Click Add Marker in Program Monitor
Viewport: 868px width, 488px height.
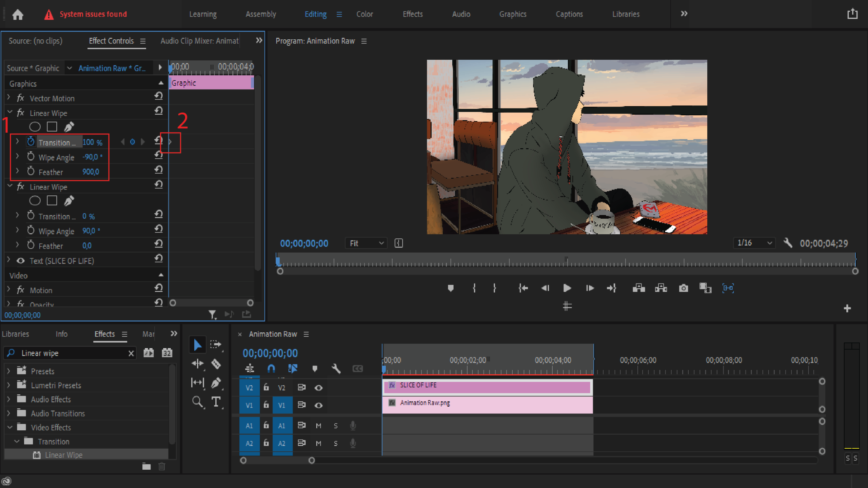point(450,288)
